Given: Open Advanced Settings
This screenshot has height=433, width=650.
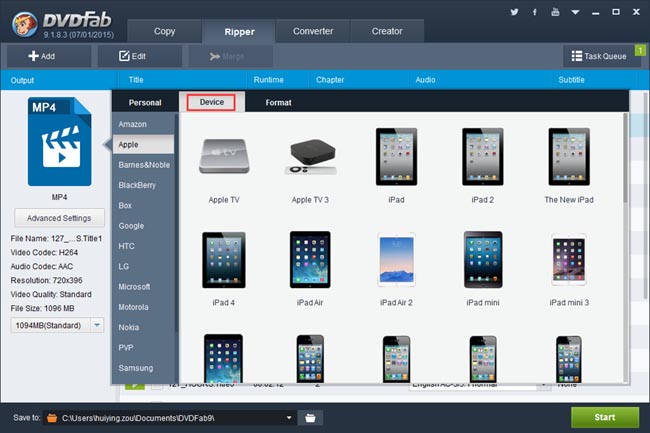Looking at the screenshot, I should 59,218.
